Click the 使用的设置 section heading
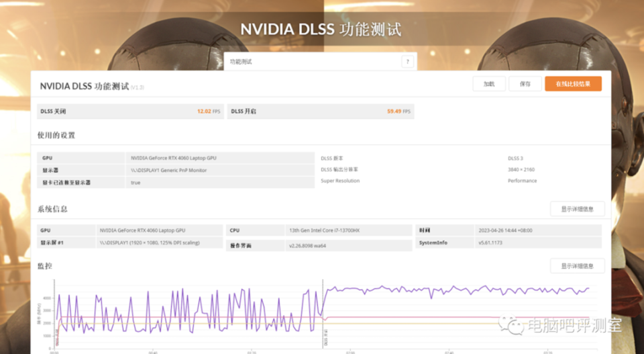This screenshot has height=354, width=644. click(56, 135)
